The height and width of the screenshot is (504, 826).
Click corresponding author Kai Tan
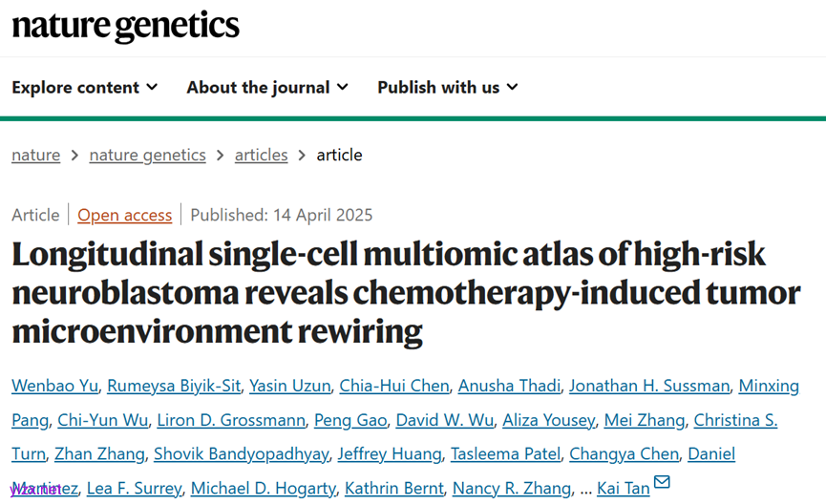coord(623,489)
